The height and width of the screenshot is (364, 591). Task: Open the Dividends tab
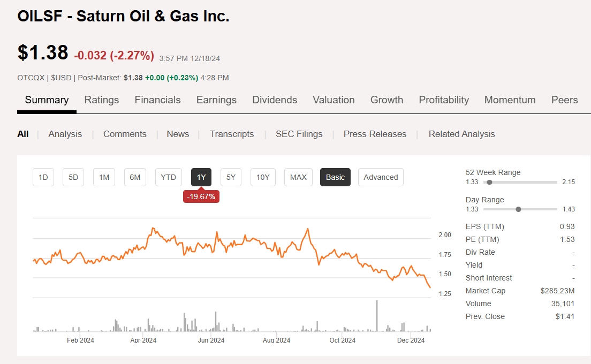275,100
